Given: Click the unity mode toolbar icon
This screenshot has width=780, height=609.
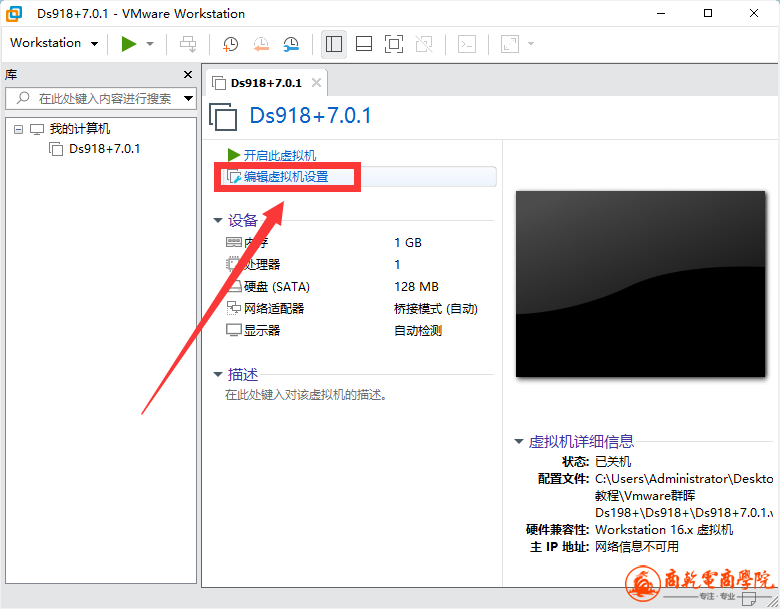Looking at the screenshot, I should (424, 44).
